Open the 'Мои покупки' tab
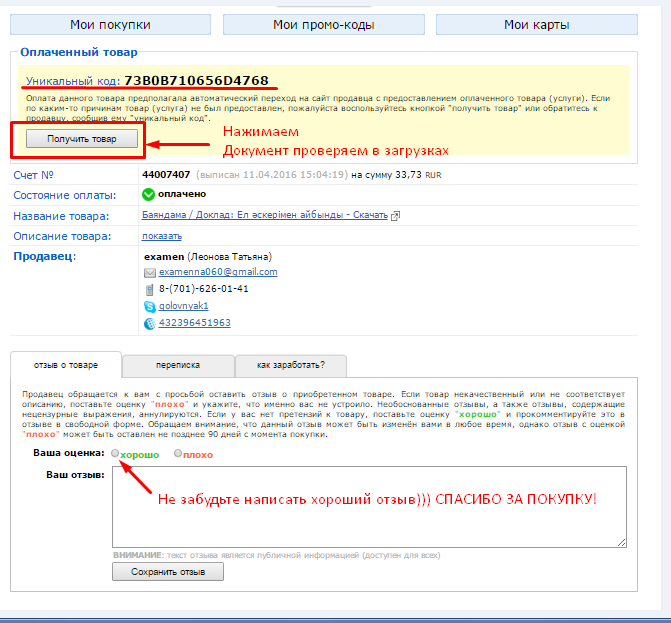The width and height of the screenshot is (671, 623). click(111, 25)
